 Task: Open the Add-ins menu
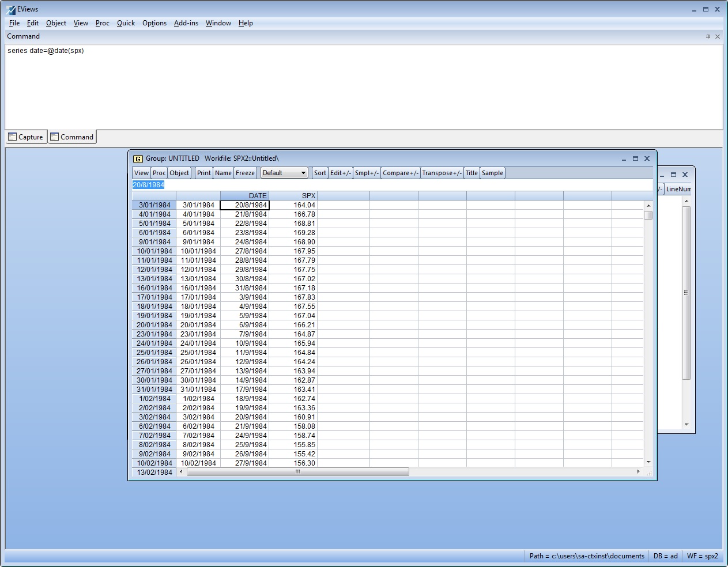(186, 23)
